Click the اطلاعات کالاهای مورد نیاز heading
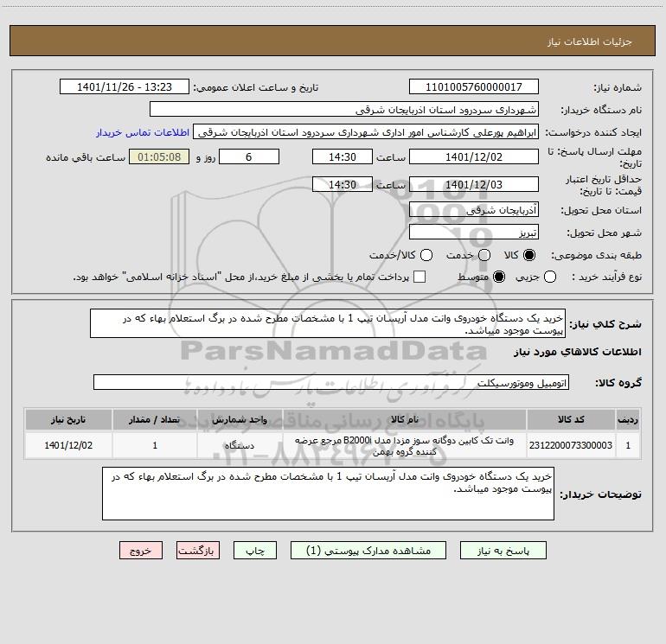The width and height of the screenshot is (666, 644). click(x=577, y=352)
